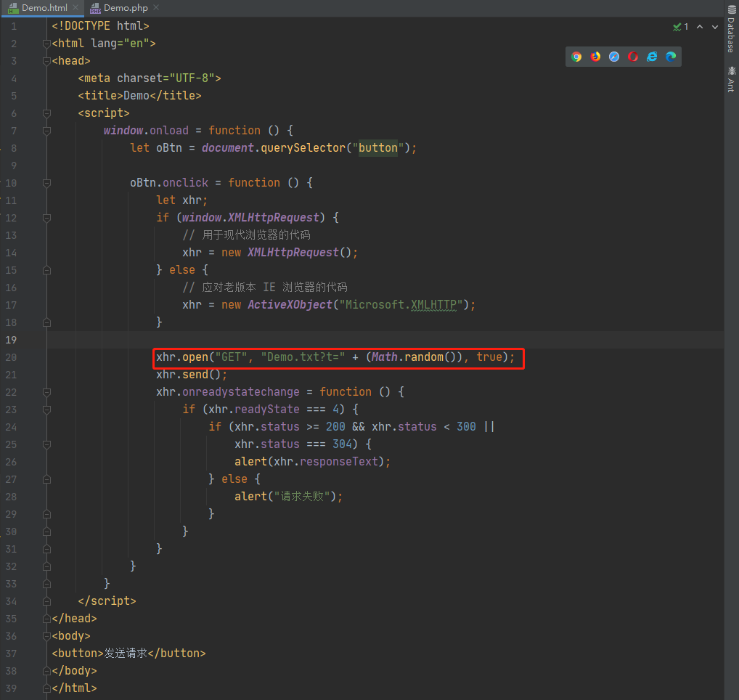Collapse the if XMLHttpRequest fold on line 12
The width and height of the screenshot is (739, 700).
46,219
